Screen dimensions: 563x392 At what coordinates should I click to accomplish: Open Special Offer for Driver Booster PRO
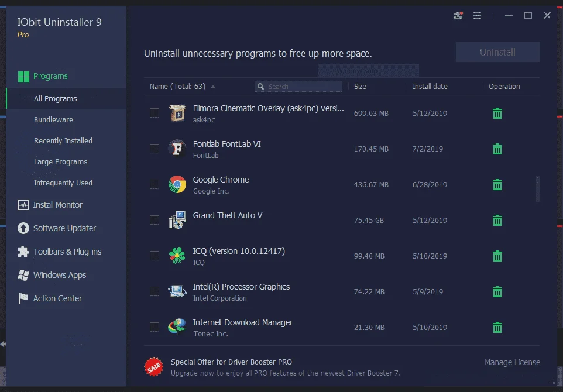231,362
